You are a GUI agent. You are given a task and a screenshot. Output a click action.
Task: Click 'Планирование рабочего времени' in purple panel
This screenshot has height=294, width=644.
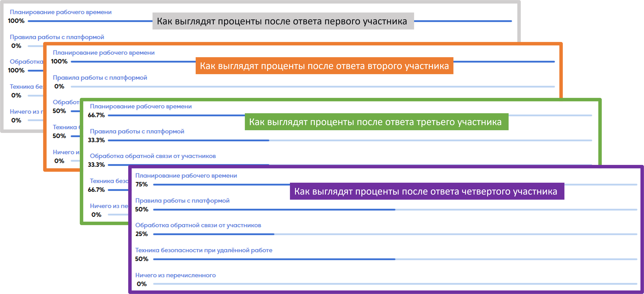(186, 176)
